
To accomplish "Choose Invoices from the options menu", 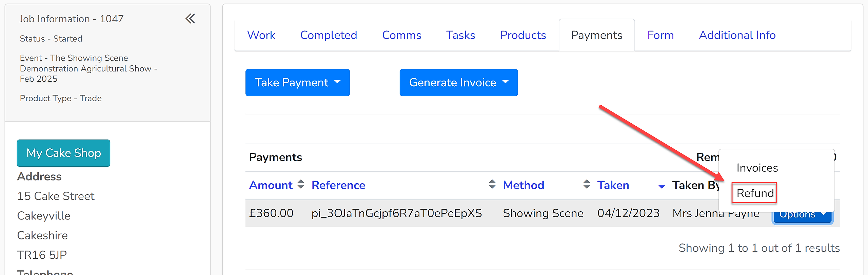I will [x=757, y=168].
